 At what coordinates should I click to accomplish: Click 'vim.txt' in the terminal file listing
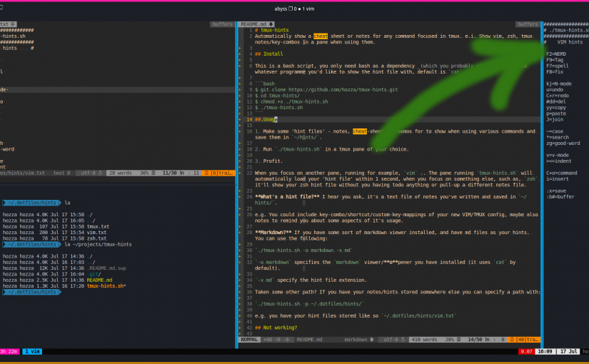point(96,233)
